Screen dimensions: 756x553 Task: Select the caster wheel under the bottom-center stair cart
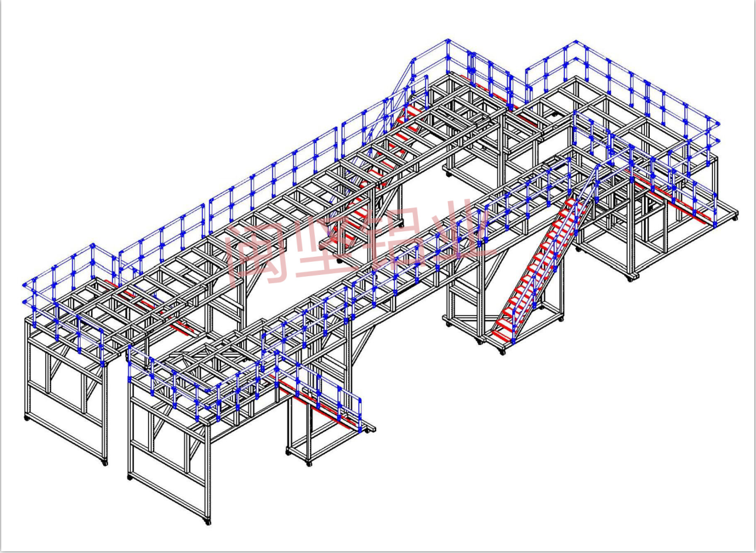tap(308, 463)
